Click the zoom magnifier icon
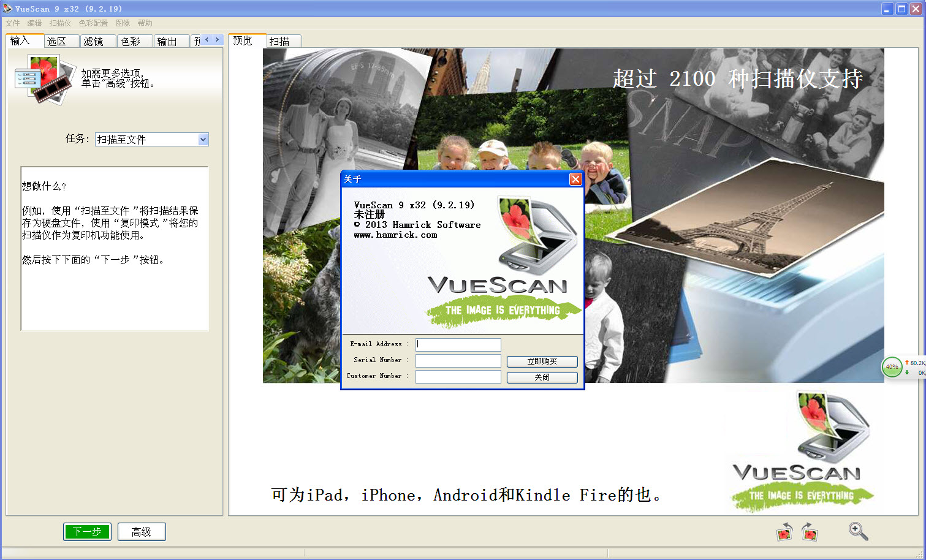The image size is (926, 560). point(858,531)
